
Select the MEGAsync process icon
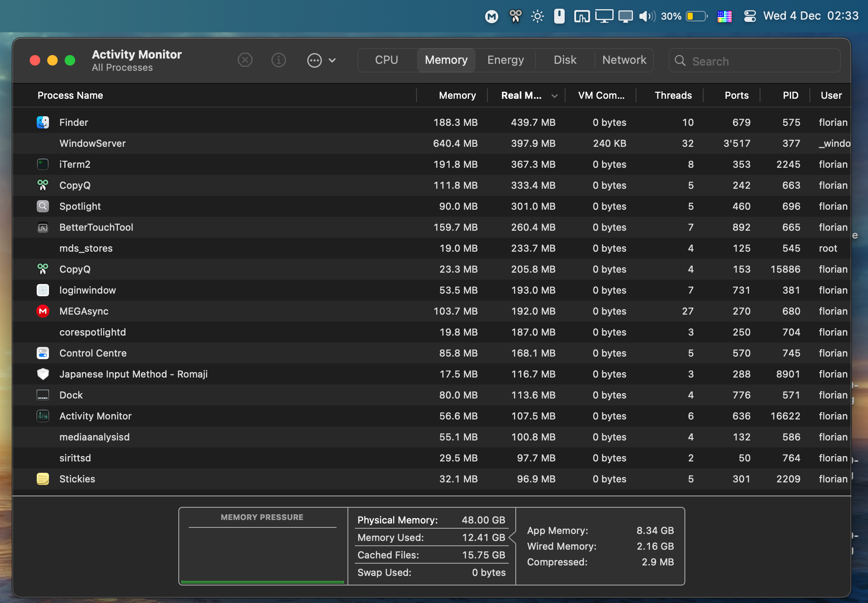point(43,311)
